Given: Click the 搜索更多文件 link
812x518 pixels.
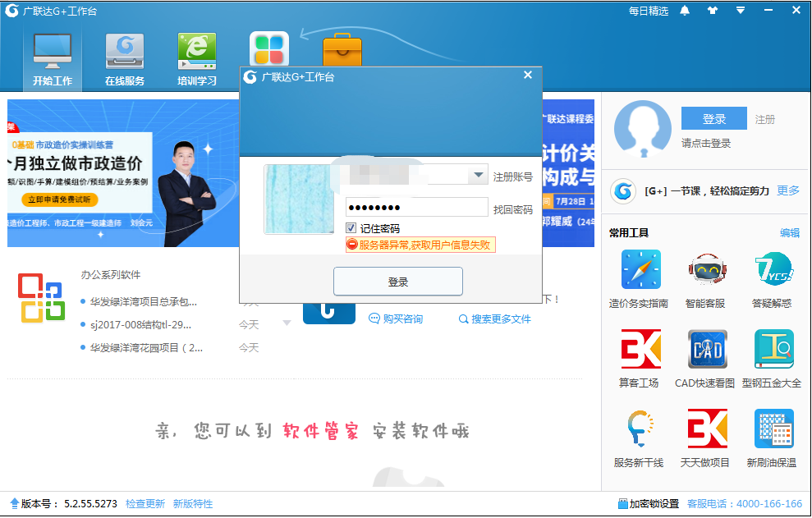Looking at the screenshot, I should (x=495, y=319).
